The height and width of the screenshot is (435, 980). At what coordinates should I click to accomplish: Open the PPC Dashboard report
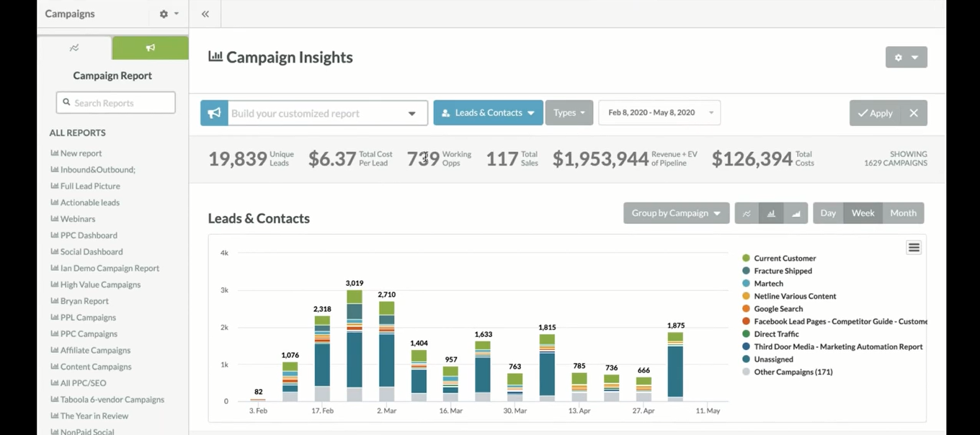88,236
